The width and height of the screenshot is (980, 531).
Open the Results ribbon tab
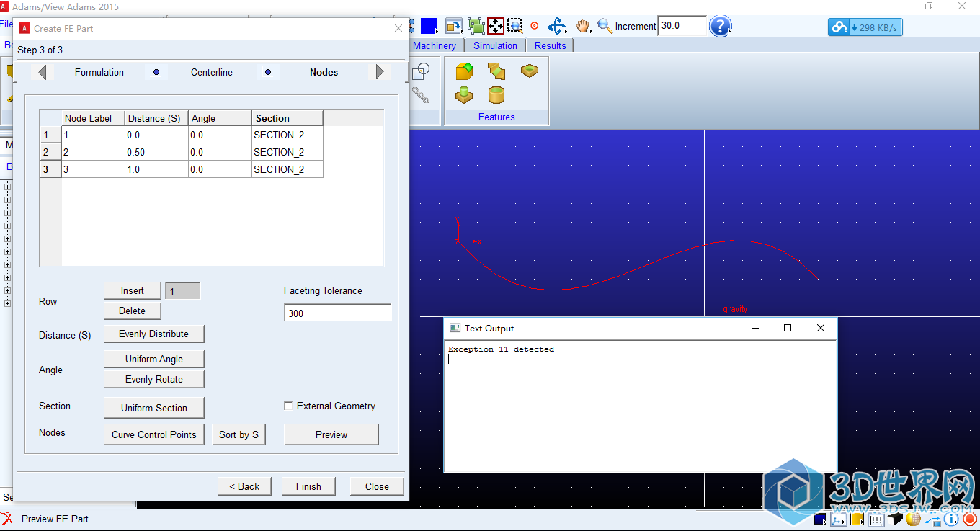(551, 45)
